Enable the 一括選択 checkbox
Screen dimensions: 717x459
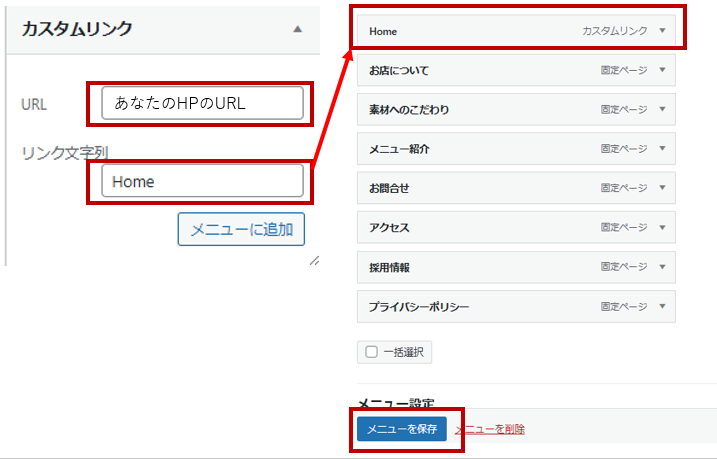tap(372, 352)
